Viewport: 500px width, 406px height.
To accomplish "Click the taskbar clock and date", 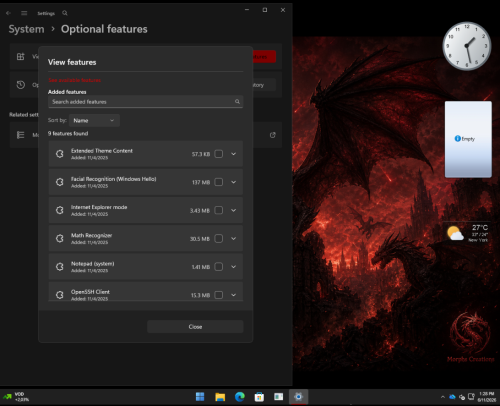I will (487, 397).
